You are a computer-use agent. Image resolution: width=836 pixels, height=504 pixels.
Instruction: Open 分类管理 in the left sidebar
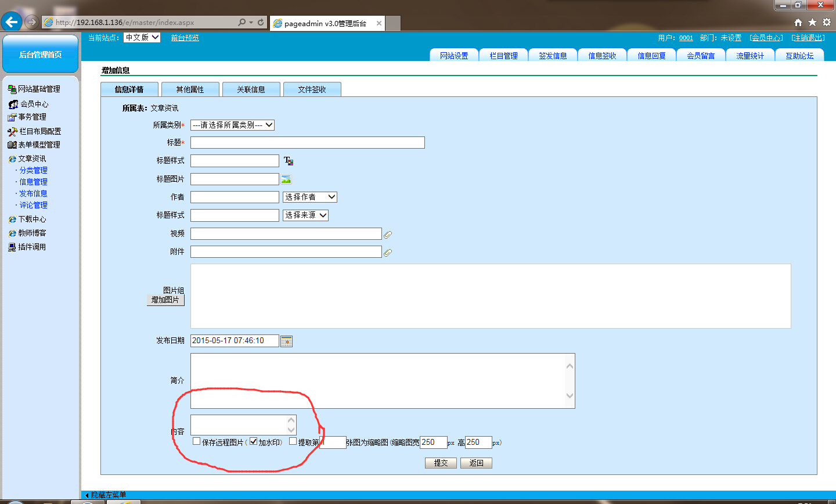coord(34,170)
